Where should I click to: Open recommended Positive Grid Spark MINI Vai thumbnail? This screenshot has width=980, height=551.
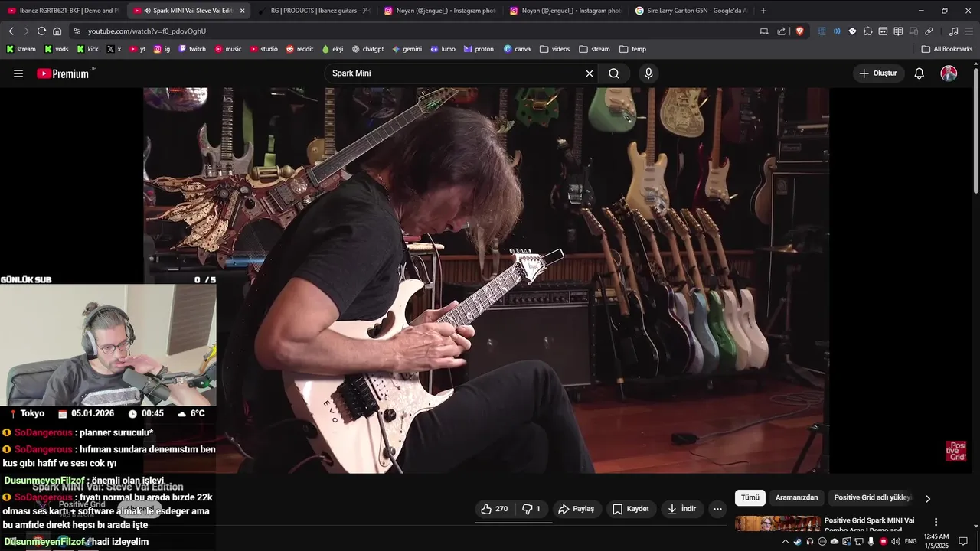click(x=777, y=523)
